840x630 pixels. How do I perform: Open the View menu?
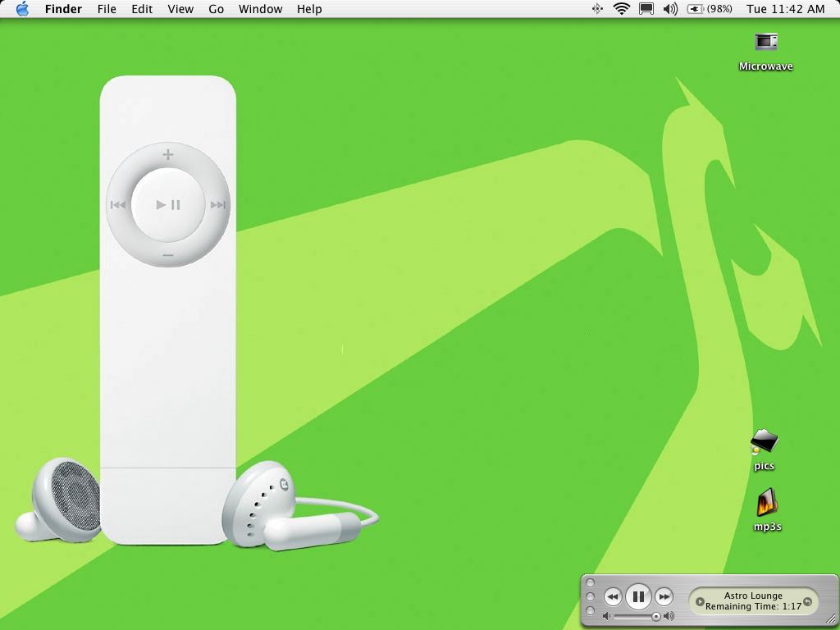tap(180, 9)
